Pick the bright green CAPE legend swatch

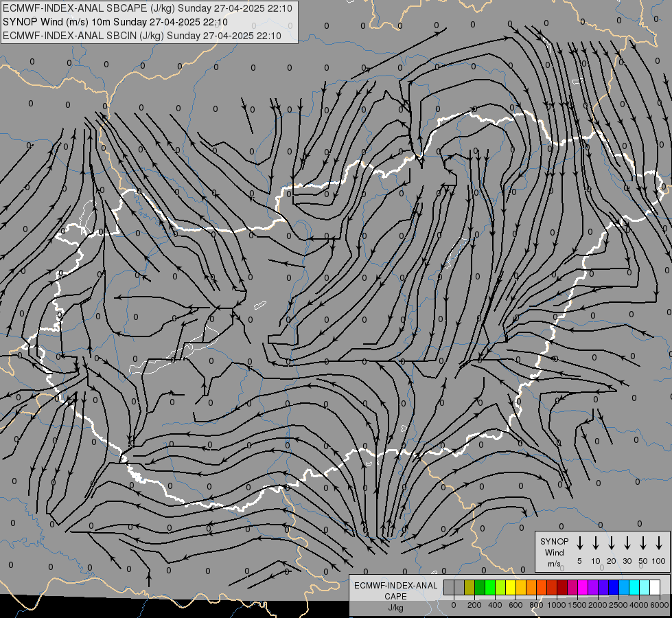490,587
